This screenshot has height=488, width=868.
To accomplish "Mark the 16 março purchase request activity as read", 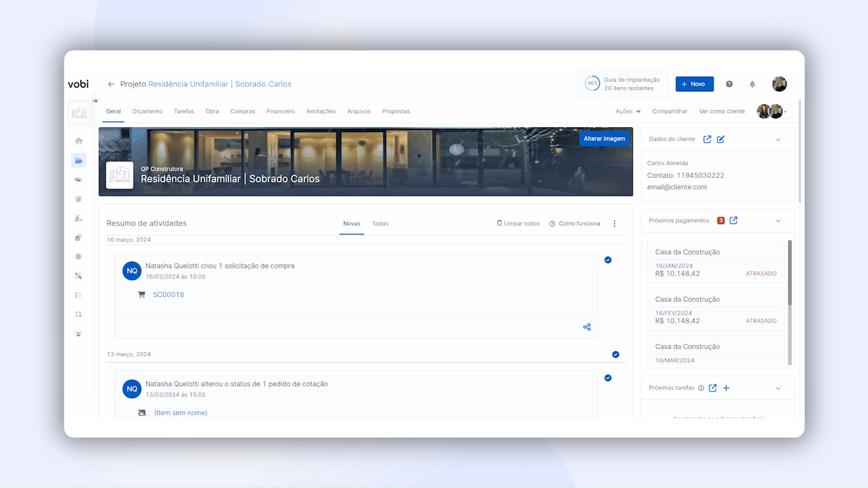I will click(x=608, y=260).
